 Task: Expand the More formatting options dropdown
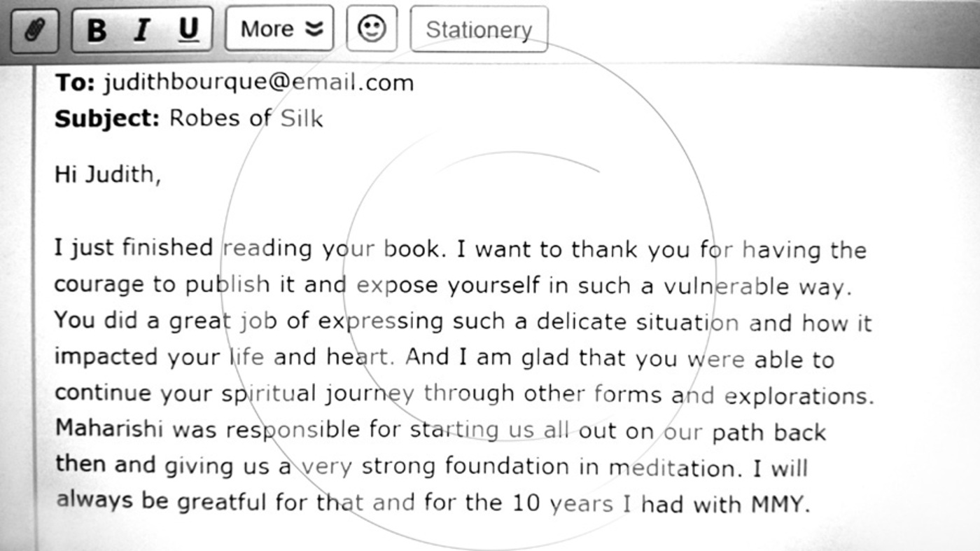279,29
